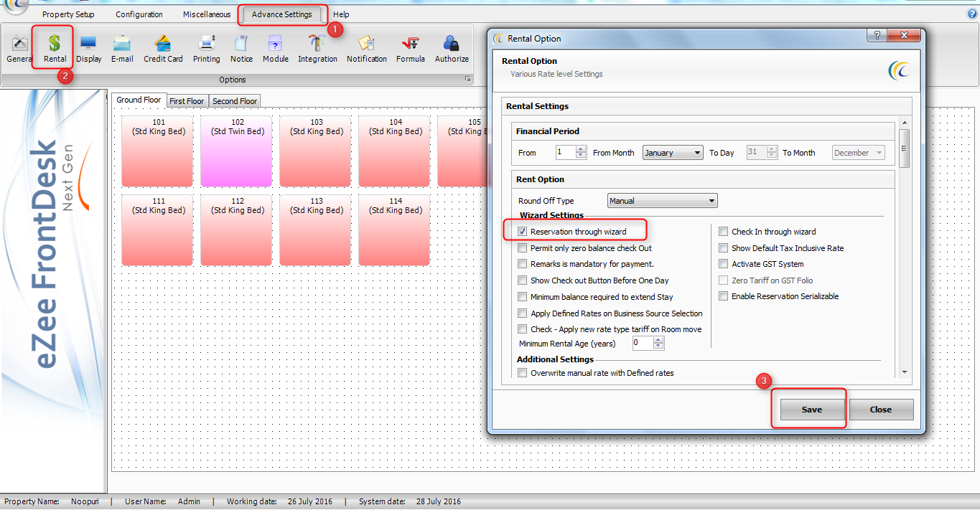
Task: Open the Integration settings icon
Action: pos(317,48)
